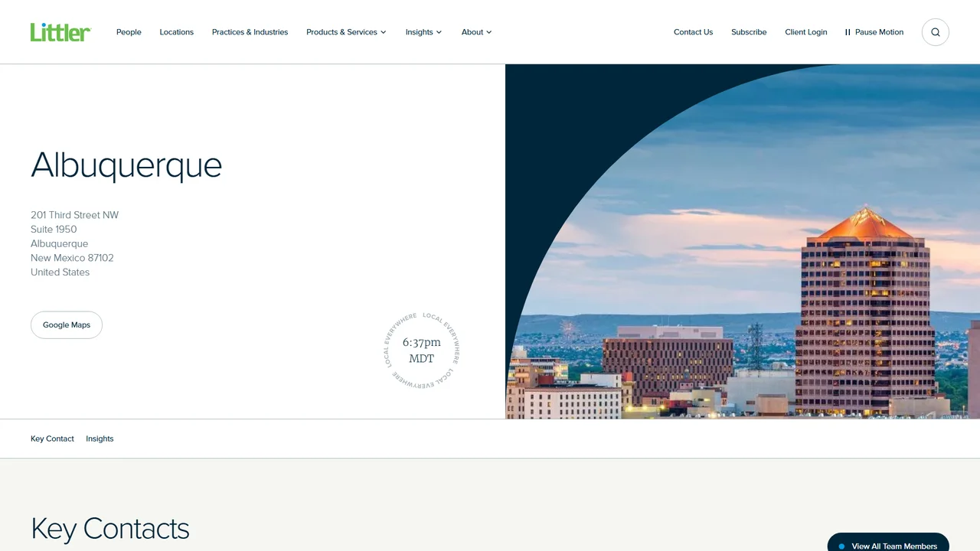Viewport: 980px width, 551px height.
Task: Go to Contact Us
Action: [x=693, y=32]
